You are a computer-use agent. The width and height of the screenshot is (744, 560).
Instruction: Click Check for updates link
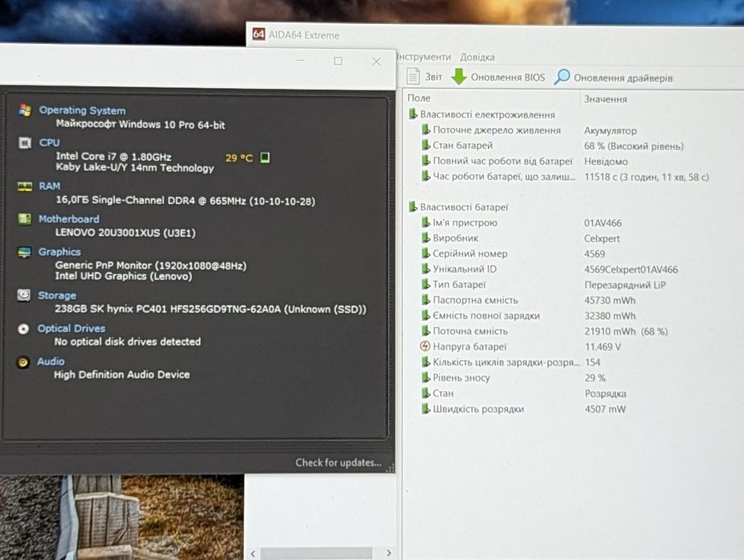338,462
